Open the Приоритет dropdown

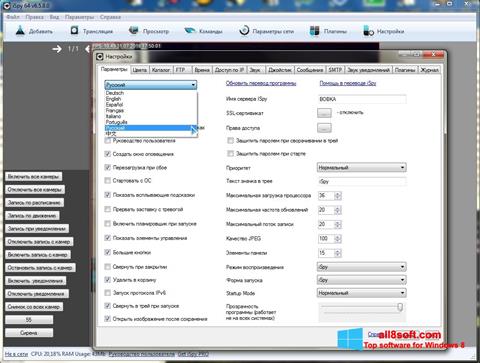point(362,167)
